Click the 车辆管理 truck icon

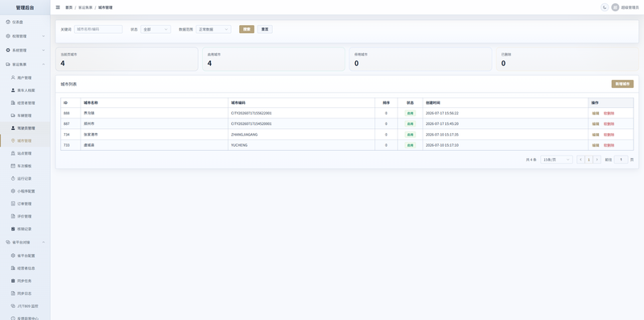click(13, 115)
